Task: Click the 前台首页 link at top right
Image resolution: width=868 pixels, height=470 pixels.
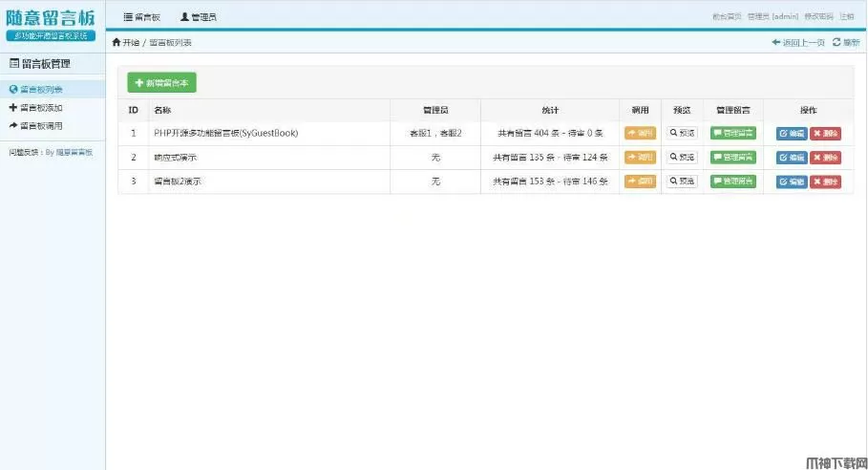Action: (x=727, y=16)
